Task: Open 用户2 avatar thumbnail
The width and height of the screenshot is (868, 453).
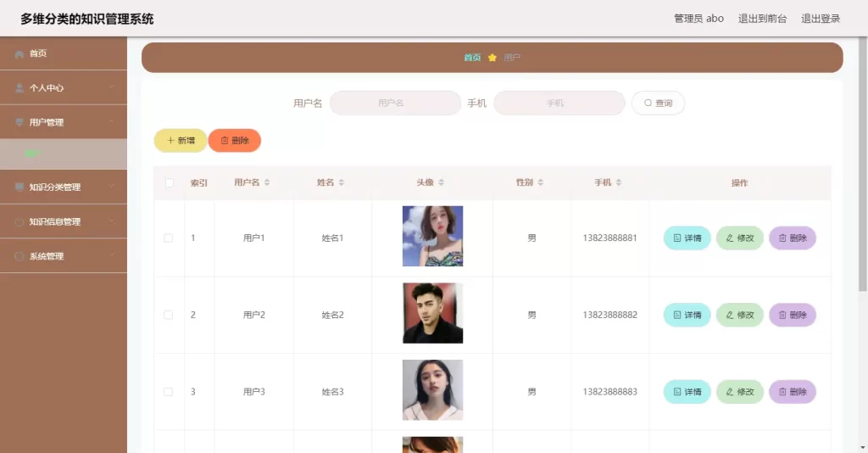Action: pyautogui.click(x=432, y=313)
